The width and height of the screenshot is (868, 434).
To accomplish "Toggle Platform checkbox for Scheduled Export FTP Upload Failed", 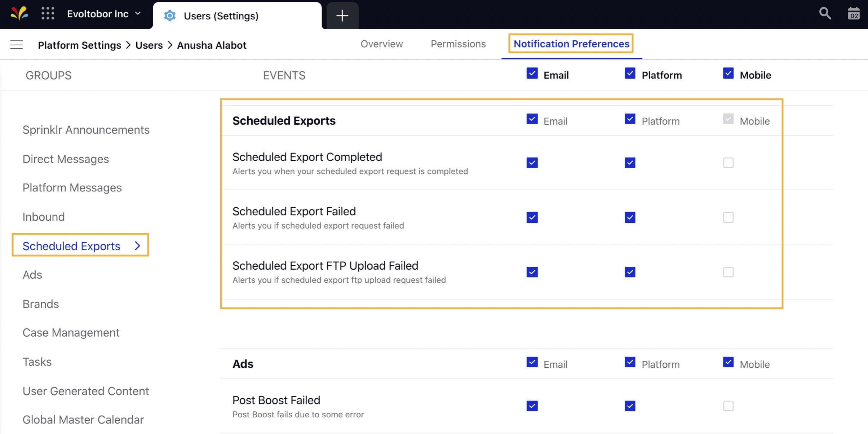I will click(x=630, y=272).
